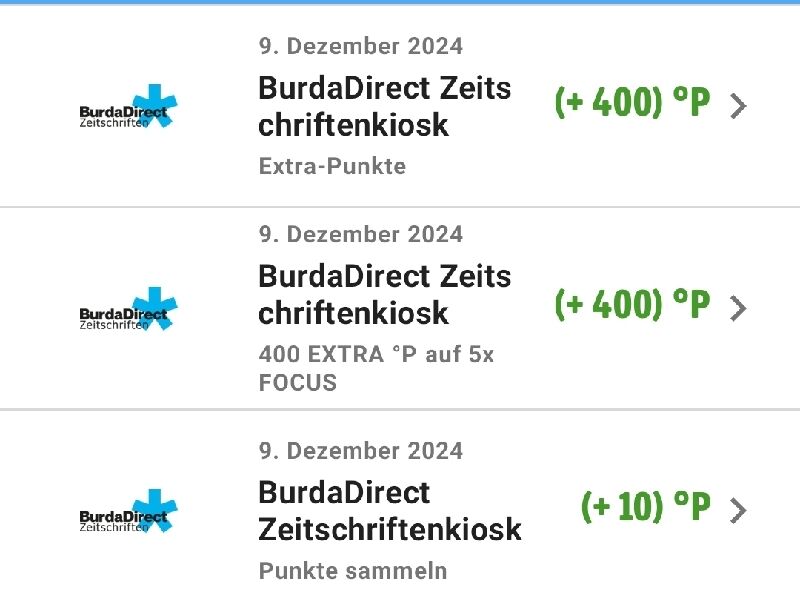800x610 pixels.
Task: Click BurdaDirect logo in Punkte sammeln entry
Action: (128, 511)
